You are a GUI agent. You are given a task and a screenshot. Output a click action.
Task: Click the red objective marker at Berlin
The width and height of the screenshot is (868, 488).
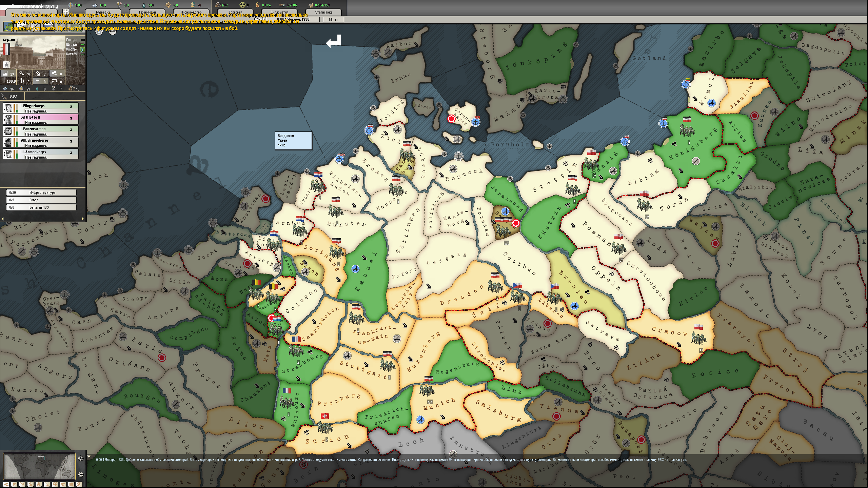coord(516,223)
